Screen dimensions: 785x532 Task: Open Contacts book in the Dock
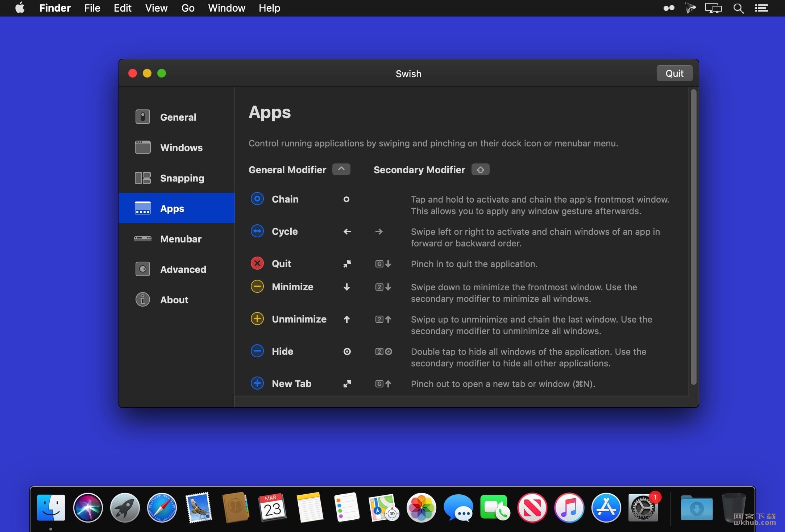coord(236,507)
